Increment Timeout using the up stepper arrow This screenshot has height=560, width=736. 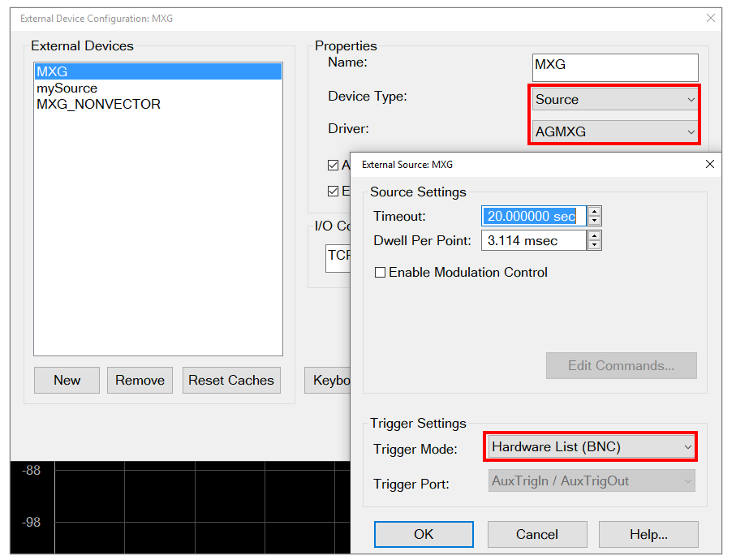595,212
